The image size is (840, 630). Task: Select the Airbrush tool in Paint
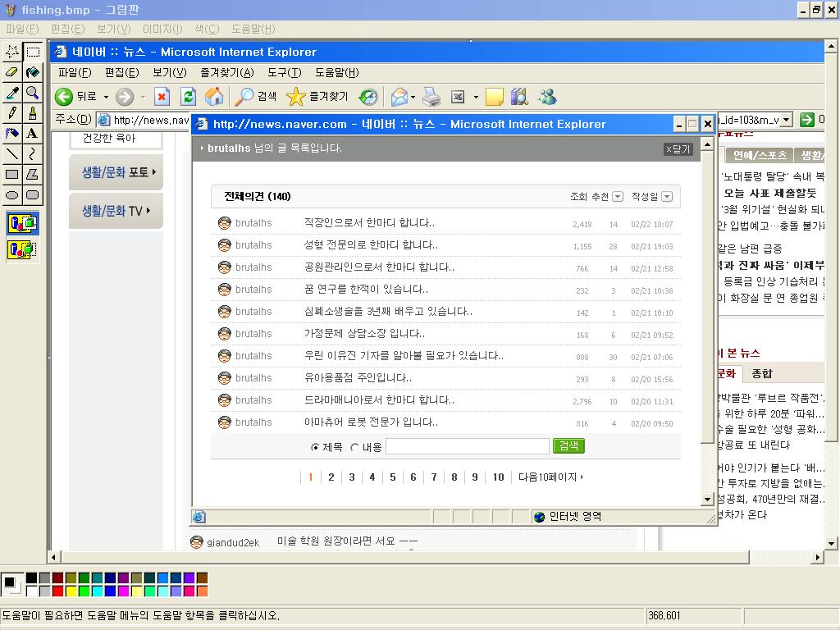click(x=11, y=134)
